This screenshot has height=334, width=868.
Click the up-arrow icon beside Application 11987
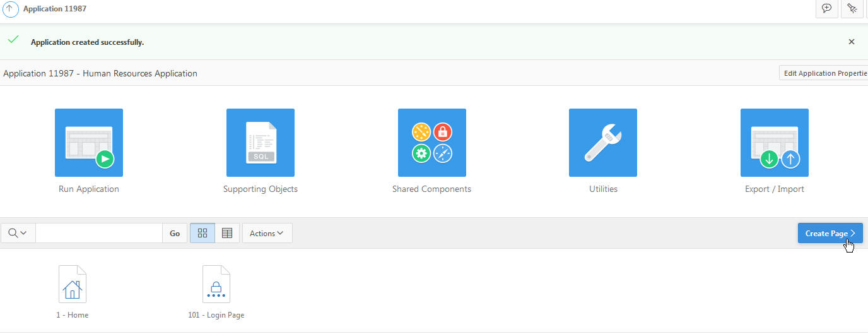click(11, 9)
